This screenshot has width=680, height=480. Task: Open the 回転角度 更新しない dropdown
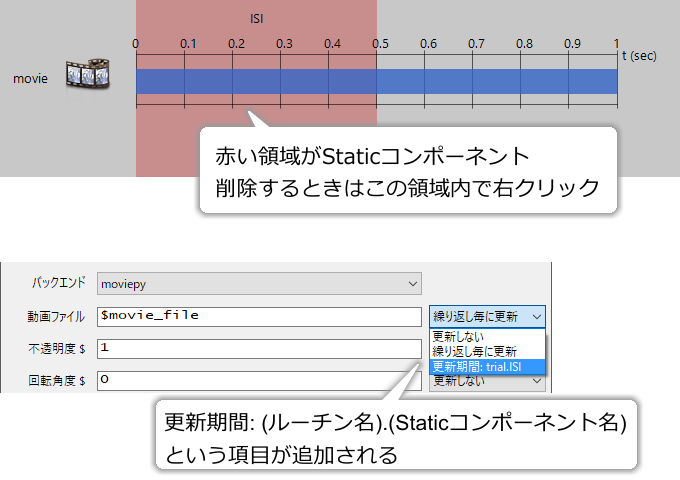tap(487, 382)
